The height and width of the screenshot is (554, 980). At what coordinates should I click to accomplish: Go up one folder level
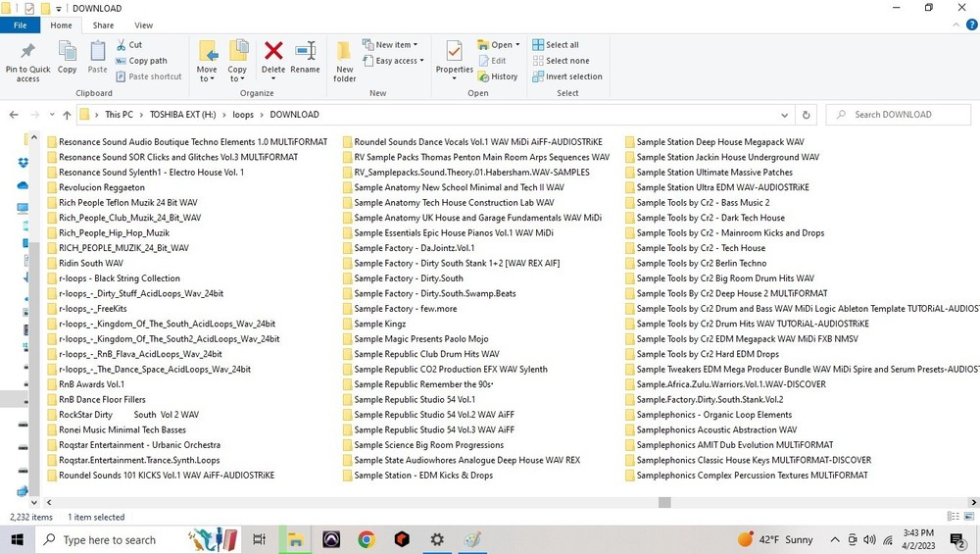click(x=67, y=115)
